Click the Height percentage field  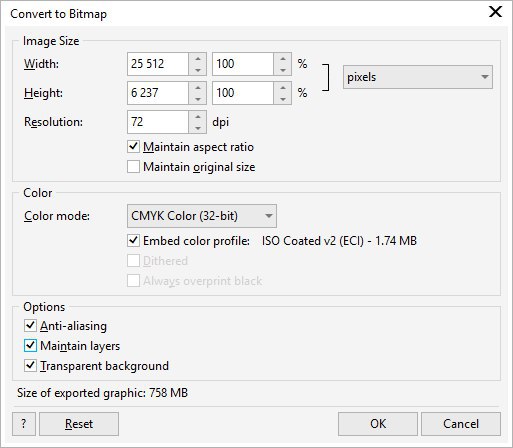tap(243, 93)
